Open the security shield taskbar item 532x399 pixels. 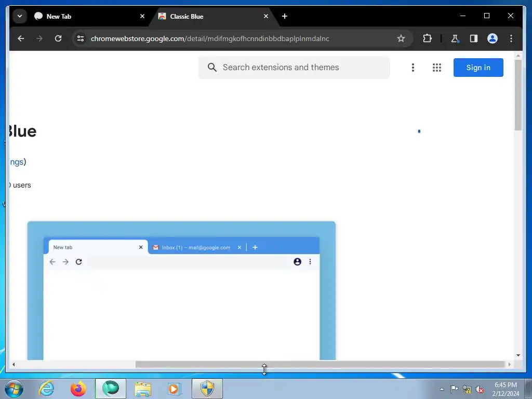click(x=207, y=389)
